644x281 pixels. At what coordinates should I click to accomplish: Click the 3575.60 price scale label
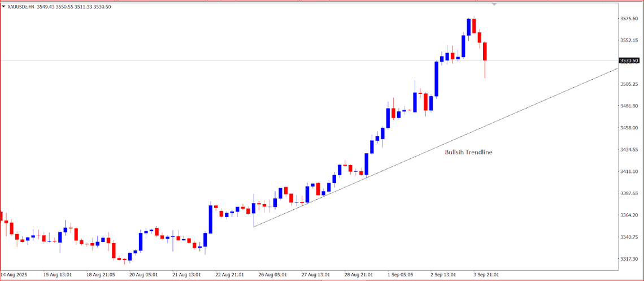coord(629,19)
